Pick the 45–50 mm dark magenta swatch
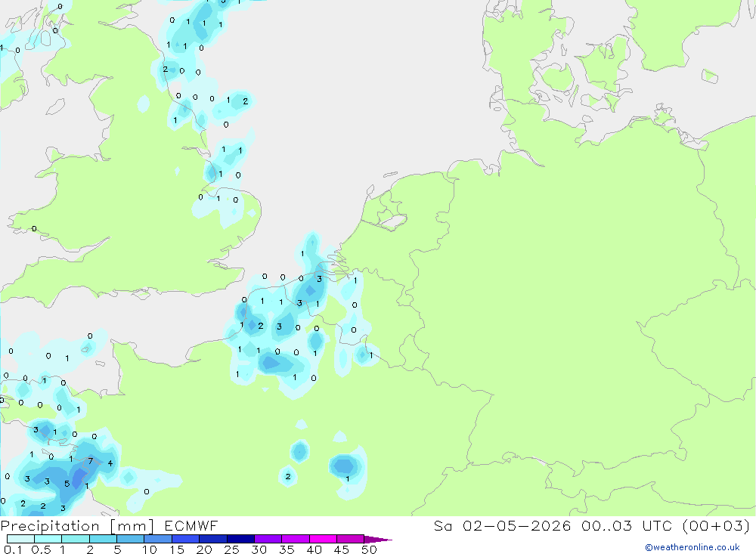Viewport: 756px width, 554px height. 350,539
